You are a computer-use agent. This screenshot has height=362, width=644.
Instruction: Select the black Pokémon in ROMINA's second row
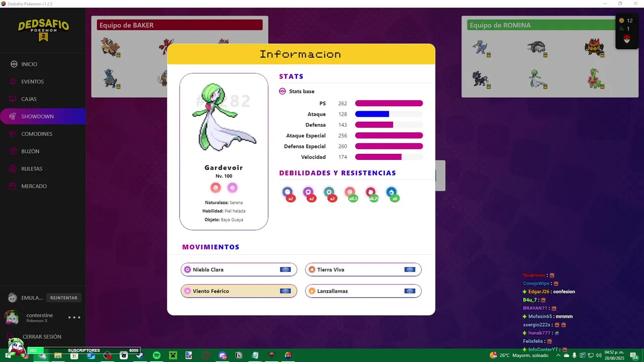[x=481, y=78]
